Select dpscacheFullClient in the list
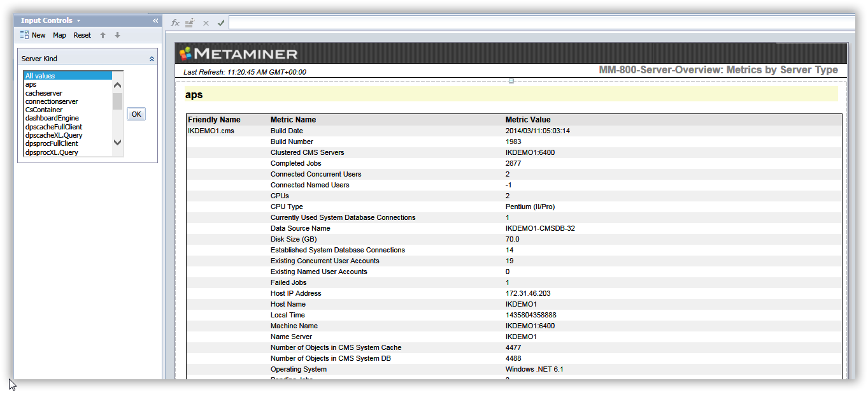Viewport: 868px width, 399px height. (68, 127)
